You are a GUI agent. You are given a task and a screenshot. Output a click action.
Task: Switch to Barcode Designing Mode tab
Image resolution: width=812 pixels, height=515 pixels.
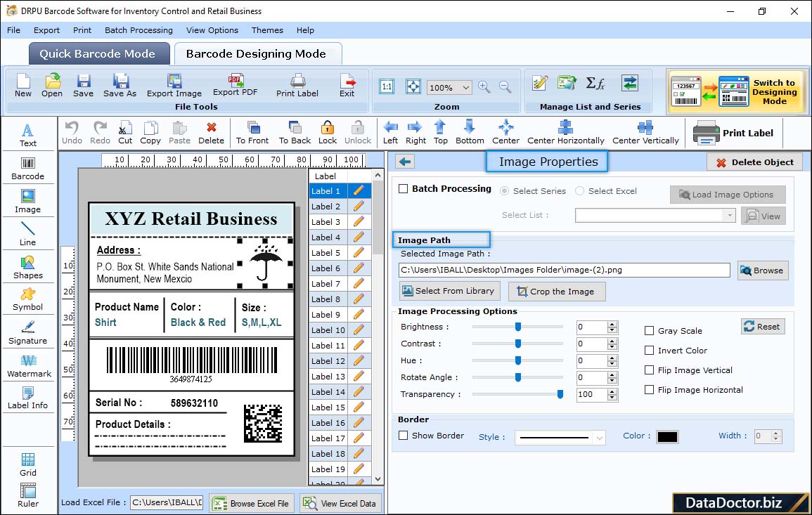(x=257, y=54)
